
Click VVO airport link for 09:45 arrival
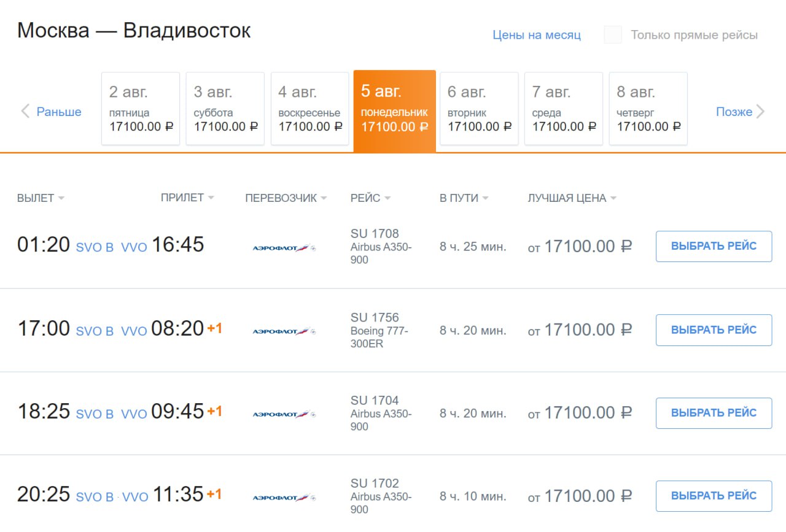134,414
